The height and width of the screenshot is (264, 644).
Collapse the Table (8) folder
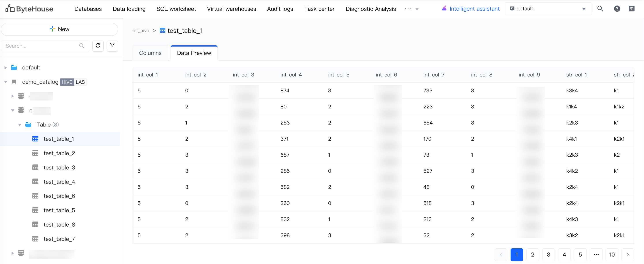click(x=20, y=125)
